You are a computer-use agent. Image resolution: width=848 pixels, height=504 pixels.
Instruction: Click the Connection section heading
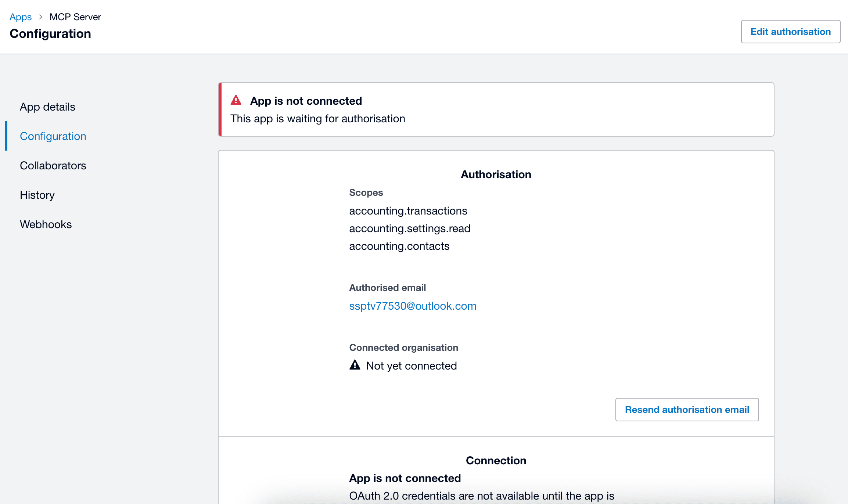click(x=496, y=461)
